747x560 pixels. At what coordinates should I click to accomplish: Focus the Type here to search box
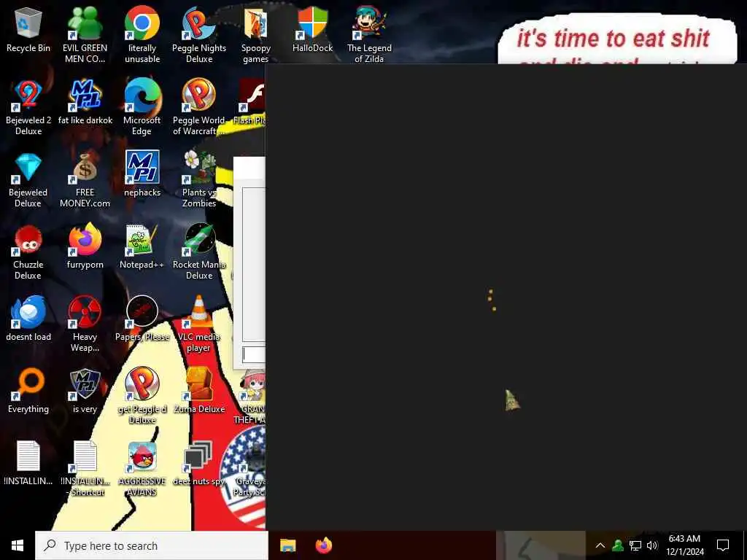[152, 545]
